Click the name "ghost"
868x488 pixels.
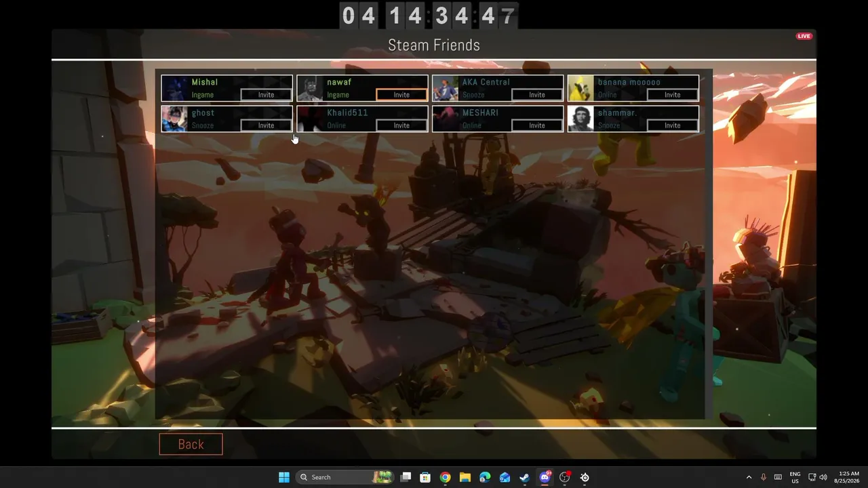click(x=203, y=113)
